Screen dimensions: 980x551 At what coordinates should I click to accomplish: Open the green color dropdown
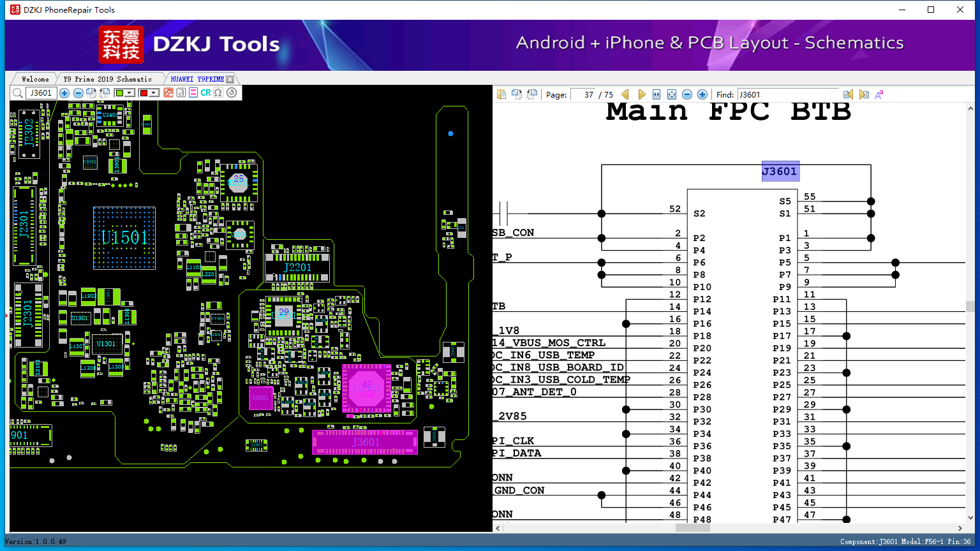tap(130, 93)
